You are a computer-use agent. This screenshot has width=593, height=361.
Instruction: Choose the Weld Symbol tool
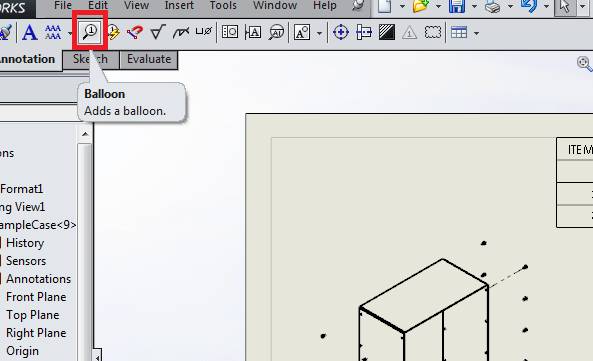click(x=181, y=33)
